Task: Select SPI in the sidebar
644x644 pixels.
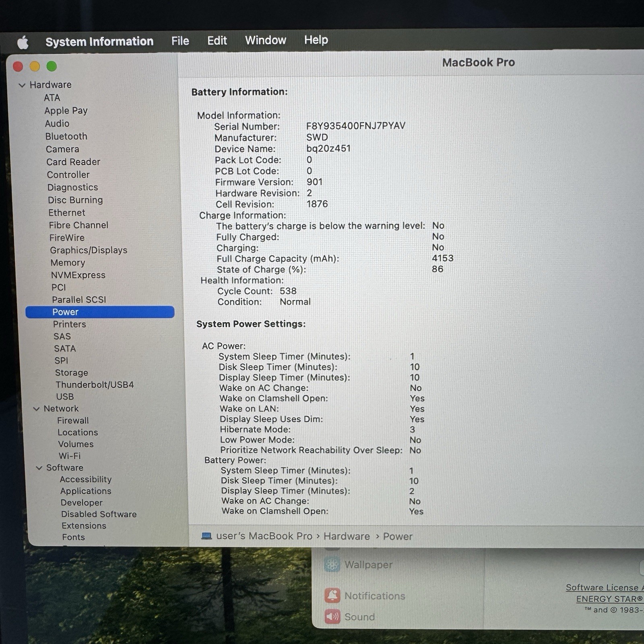Action: (x=61, y=361)
